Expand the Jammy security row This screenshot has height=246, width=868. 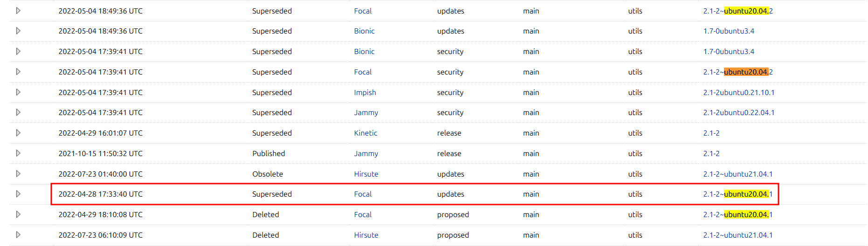[18, 112]
